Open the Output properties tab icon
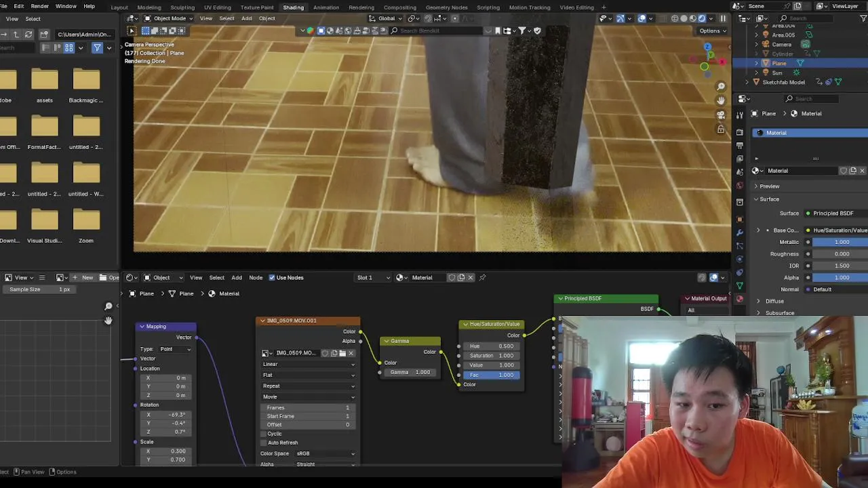 point(740,145)
